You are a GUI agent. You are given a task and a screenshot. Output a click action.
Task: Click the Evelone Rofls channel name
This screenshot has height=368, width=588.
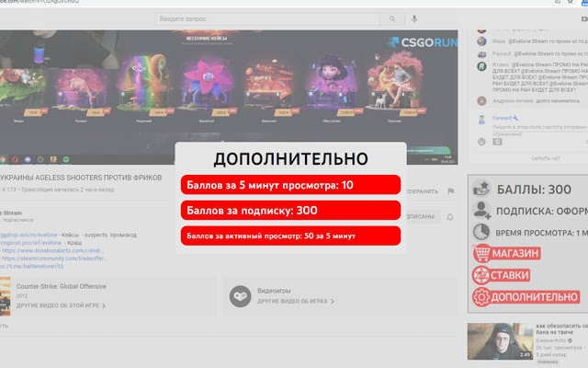pos(550,340)
